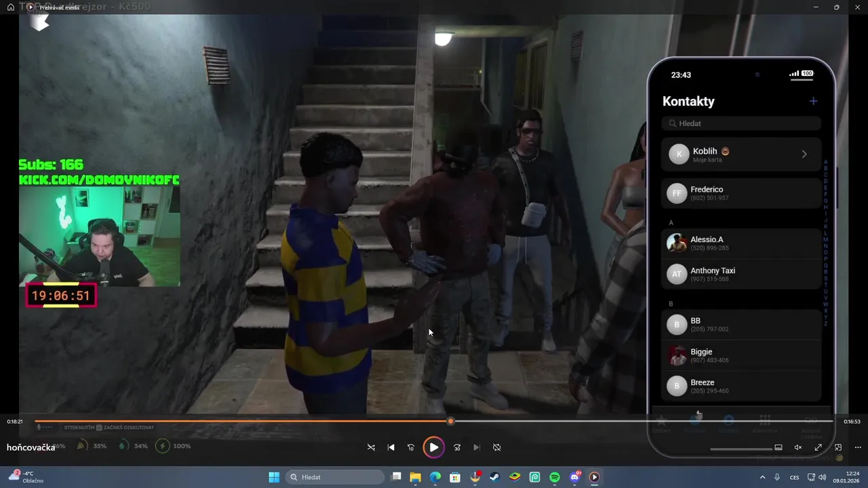
Task: Click the video title hoňcovačka
Action: (31, 447)
